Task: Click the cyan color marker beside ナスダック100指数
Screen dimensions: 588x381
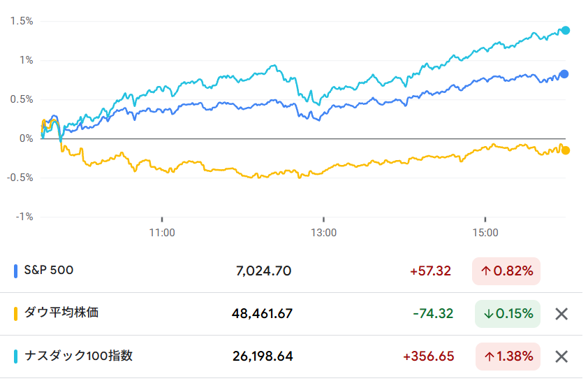Action: pyautogui.click(x=16, y=357)
